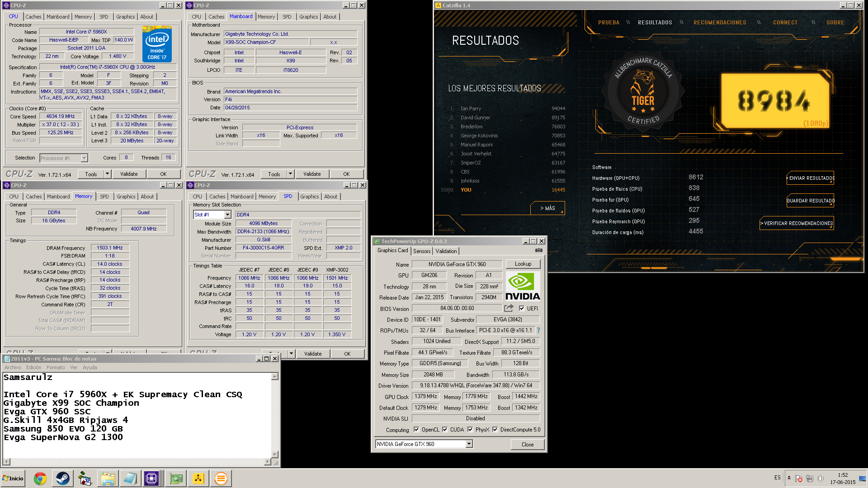Go to RECOMENDACIONES section in Catzilla
Screen dimensions: 868x488
coord(720,23)
